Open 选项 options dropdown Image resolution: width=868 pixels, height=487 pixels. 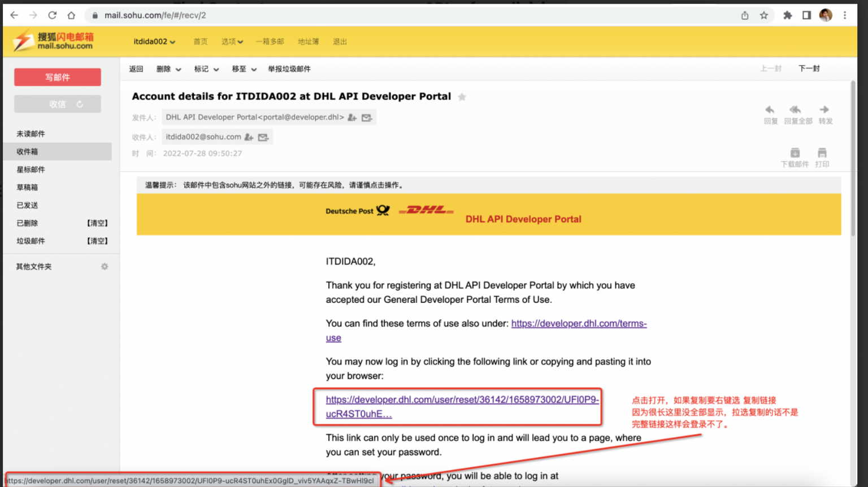(x=232, y=42)
